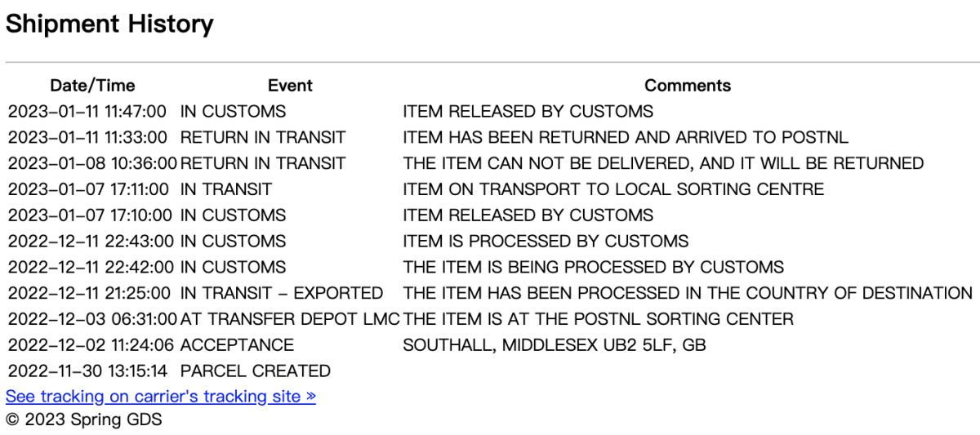The image size is (980, 435).
Task: Open the carrier's tracking site link
Action: click(161, 397)
